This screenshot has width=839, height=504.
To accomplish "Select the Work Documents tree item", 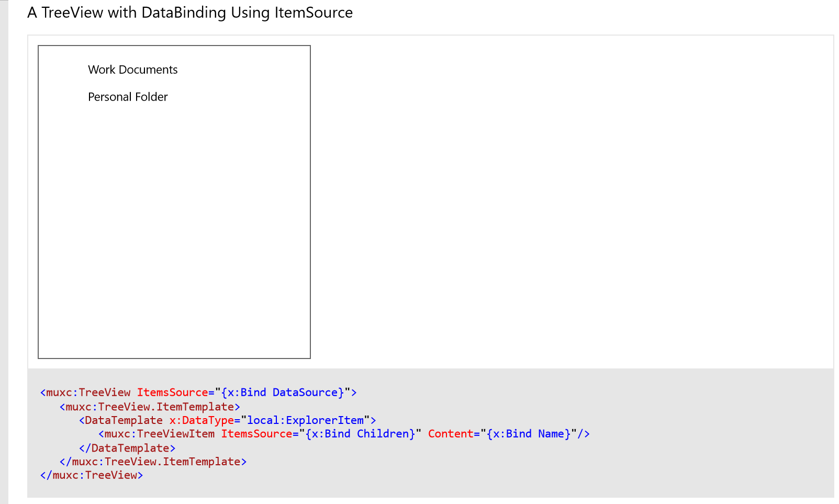I will coord(132,70).
